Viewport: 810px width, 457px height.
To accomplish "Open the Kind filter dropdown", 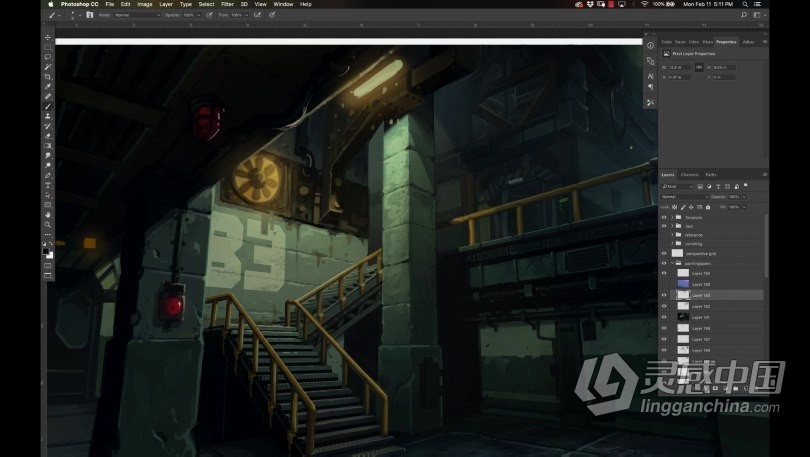I will [678, 186].
